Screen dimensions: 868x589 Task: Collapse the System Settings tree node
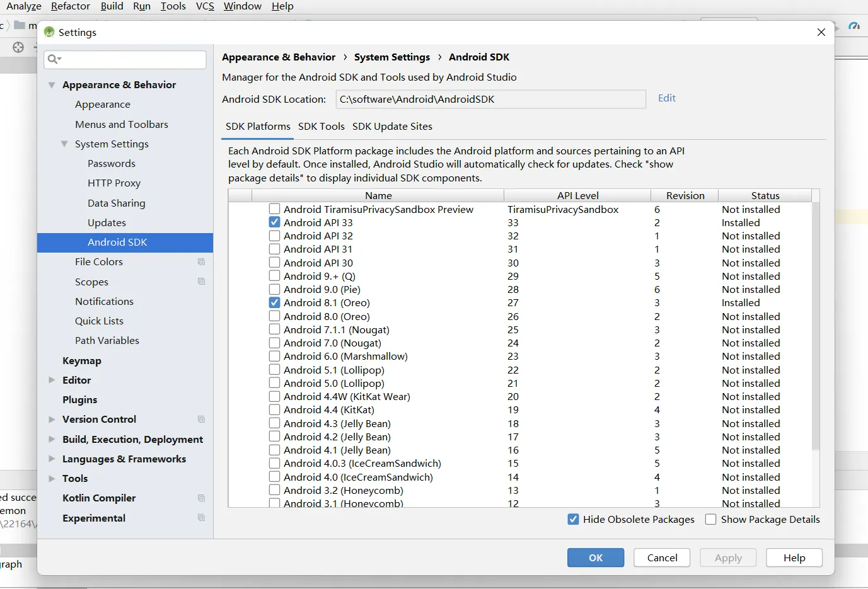[64, 144]
